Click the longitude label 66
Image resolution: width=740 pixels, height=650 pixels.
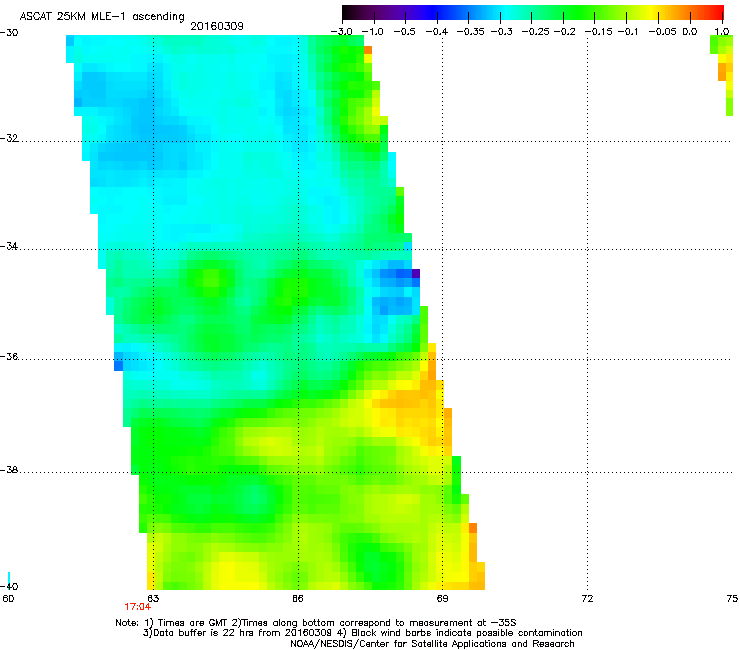pyautogui.click(x=298, y=599)
